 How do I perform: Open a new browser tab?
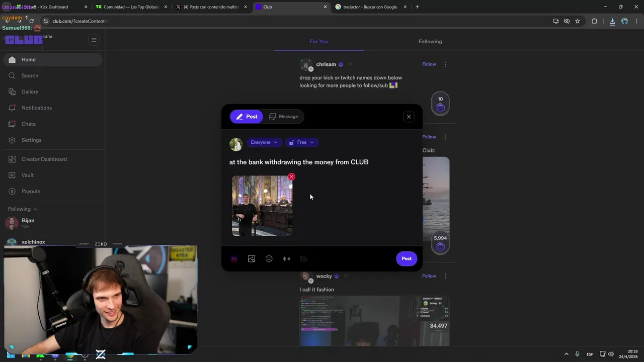pyautogui.click(x=417, y=7)
